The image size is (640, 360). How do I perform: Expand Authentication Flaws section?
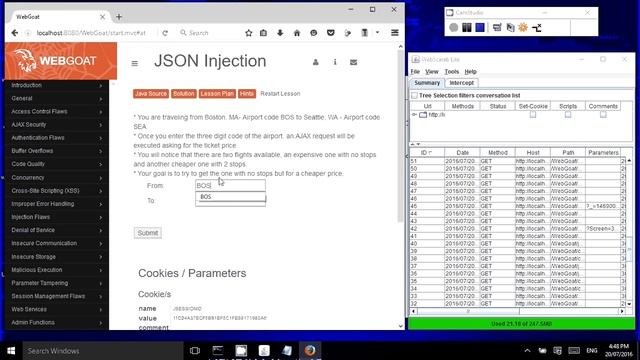click(57, 138)
